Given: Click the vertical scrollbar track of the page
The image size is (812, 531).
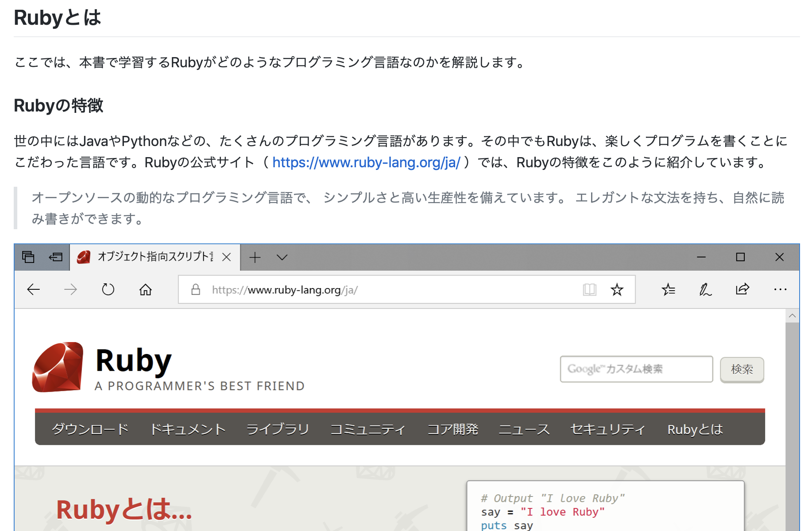Looking at the screenshot, I should tap(793, 427).
